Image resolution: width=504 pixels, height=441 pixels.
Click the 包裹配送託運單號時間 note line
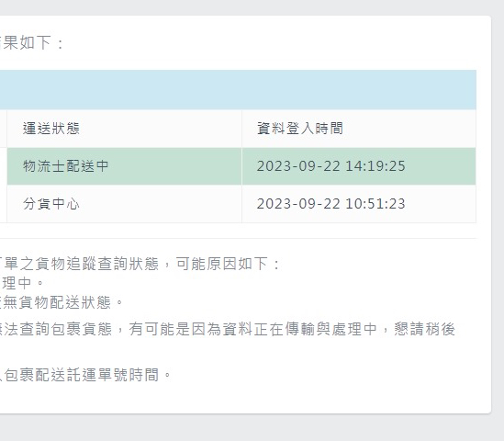tap(86, 375)
